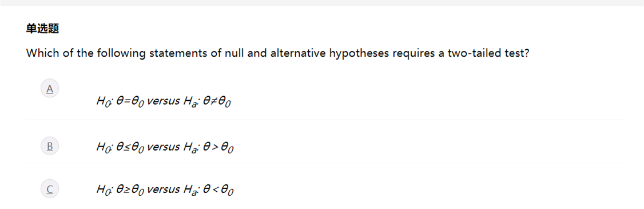Click the Ha label in option B
The height and width of the screenshot is (209, 644).
[191, 147]
